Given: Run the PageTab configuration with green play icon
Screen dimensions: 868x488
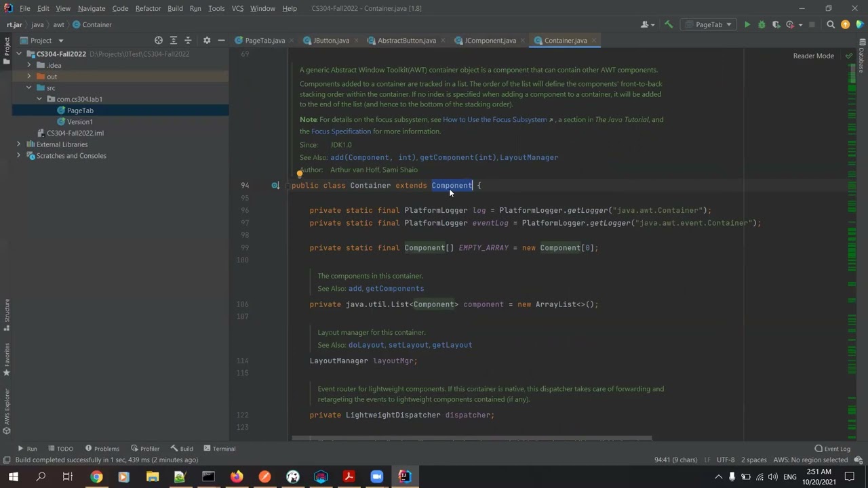Looking at the screenshot, I should pos(747,25).
